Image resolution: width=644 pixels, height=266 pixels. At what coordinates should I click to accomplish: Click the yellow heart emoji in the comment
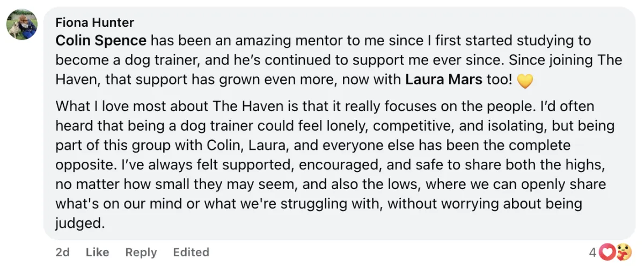coord(524,81)
